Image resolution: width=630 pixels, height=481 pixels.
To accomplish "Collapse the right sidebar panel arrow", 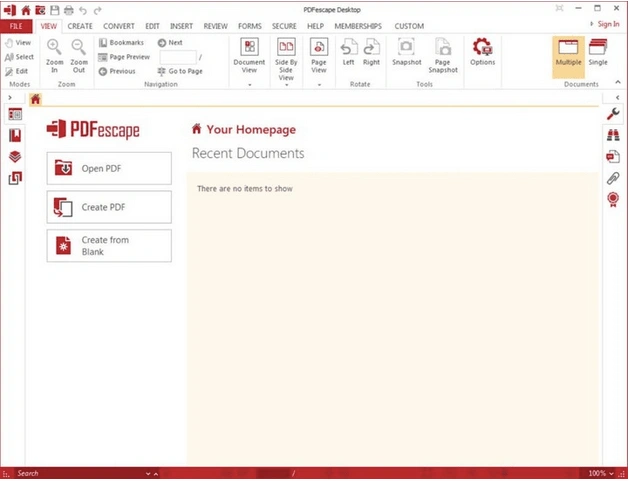I will 617,98.
